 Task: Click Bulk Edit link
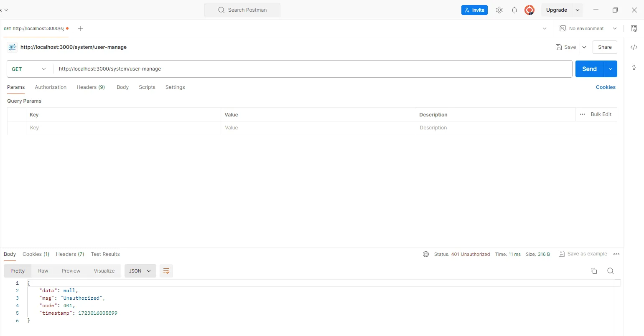601,114
